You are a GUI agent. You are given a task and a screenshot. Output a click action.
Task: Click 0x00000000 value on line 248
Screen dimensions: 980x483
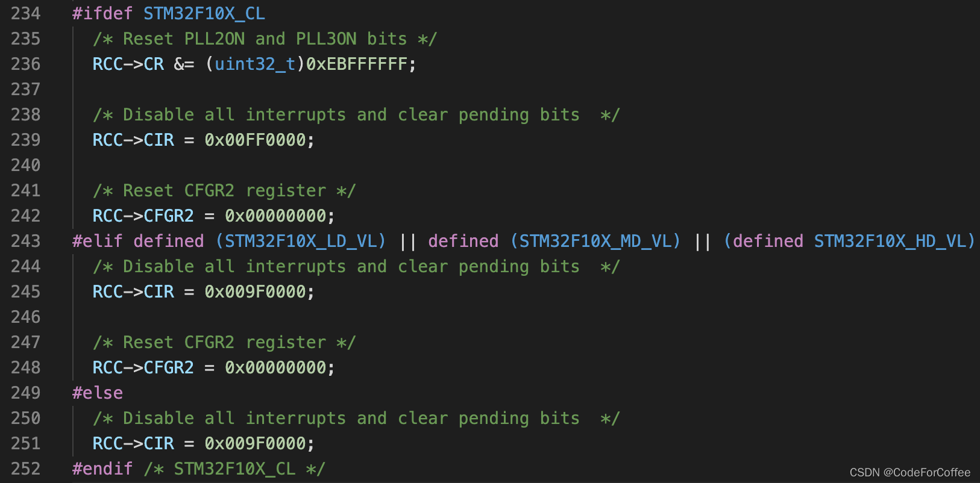[275, 367]
